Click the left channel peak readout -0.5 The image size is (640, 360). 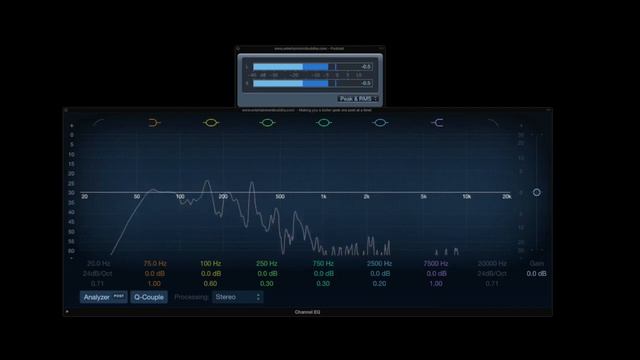pos(365,67)
